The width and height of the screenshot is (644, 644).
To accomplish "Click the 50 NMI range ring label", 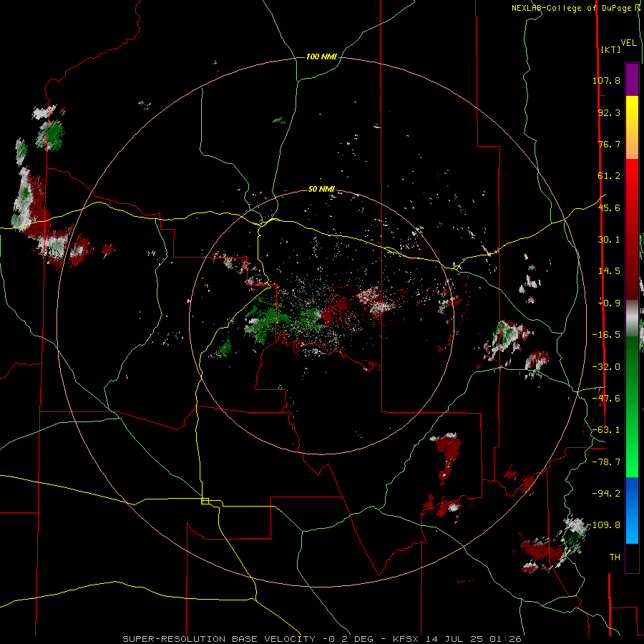I will tap(321, 190).
